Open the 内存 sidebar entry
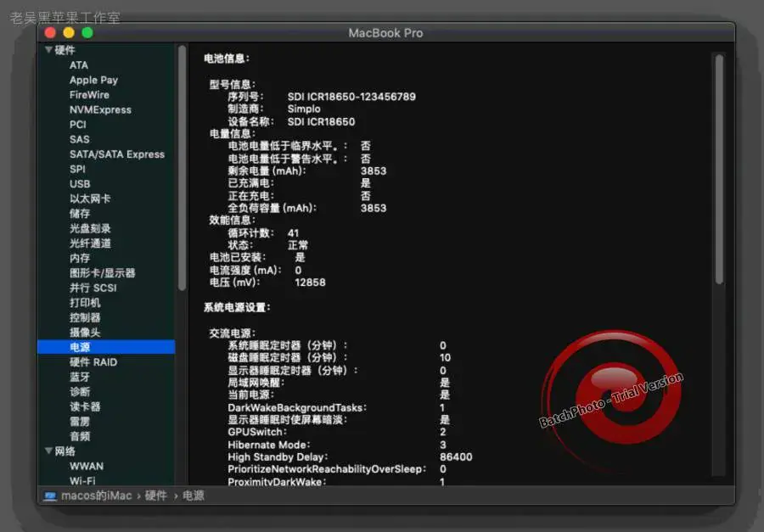The width and height of the screenshot is (764, 532). pyautogui.click(x=80, y=258)
